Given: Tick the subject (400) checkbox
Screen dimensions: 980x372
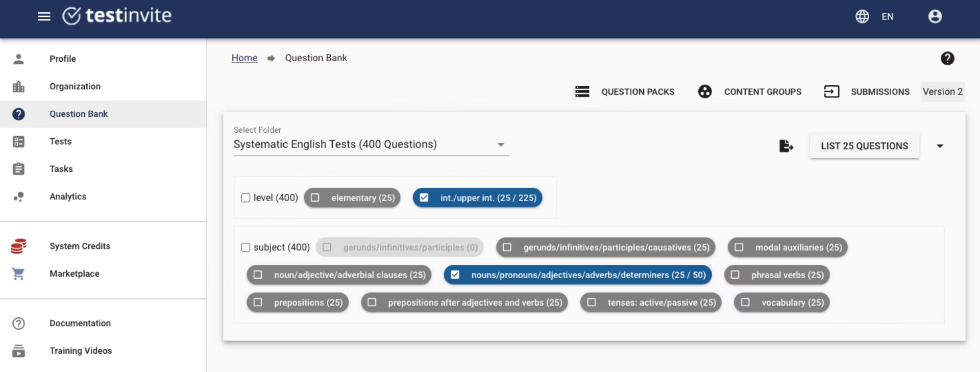Looking at the screenshot, I should coord(246,247).
